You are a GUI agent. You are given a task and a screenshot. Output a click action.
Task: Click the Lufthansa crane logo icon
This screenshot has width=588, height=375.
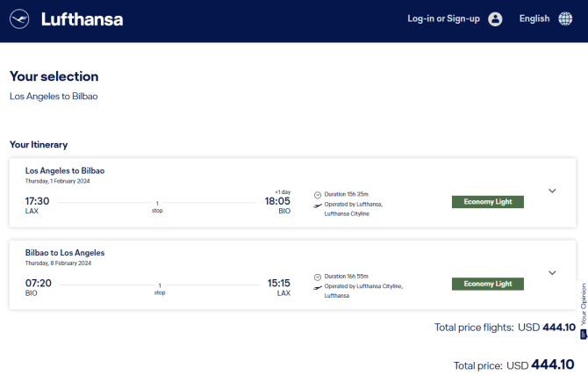19,18
